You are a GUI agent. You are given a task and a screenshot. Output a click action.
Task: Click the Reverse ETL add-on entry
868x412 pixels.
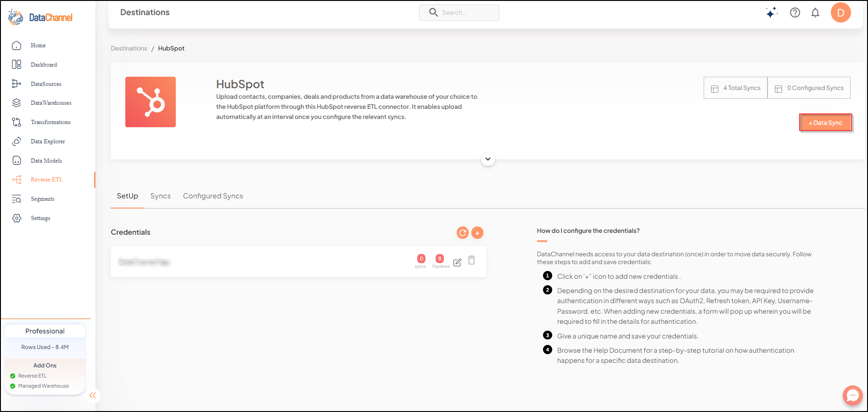click(x=32, y=376)
